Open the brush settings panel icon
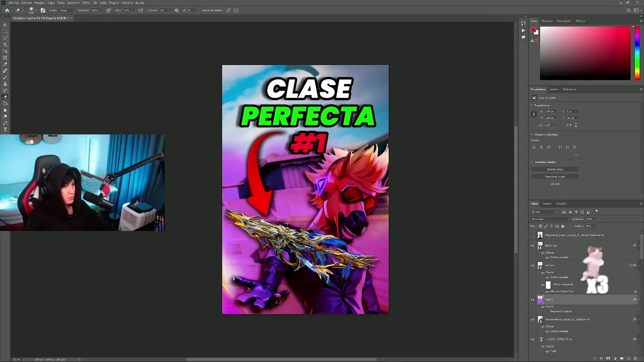Image resolution: width=644 pixels, height=362 pixels. pyautogui.click(x=43, y=10)
